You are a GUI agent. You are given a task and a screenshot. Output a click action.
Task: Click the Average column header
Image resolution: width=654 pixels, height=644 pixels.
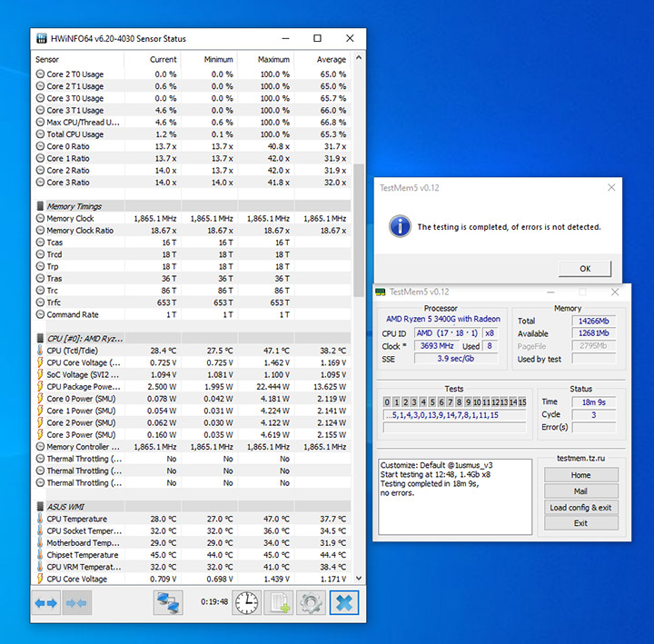pyautogui.click(x=332, y=60)
